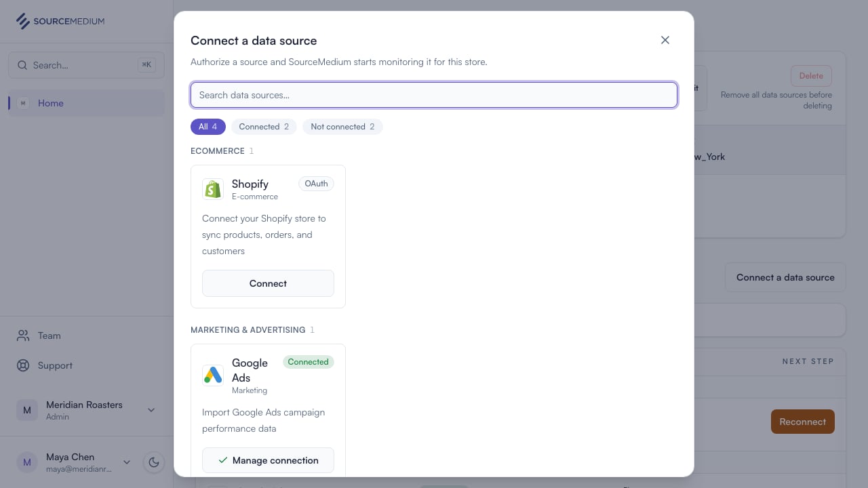Click the sidebar Search box
Screen dimensions: 868x488
(x=86, y=65)
